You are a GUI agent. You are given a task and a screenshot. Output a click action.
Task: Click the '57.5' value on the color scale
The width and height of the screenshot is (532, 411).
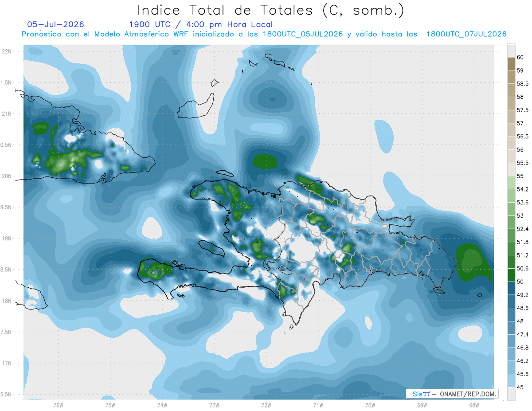(522, 110)
